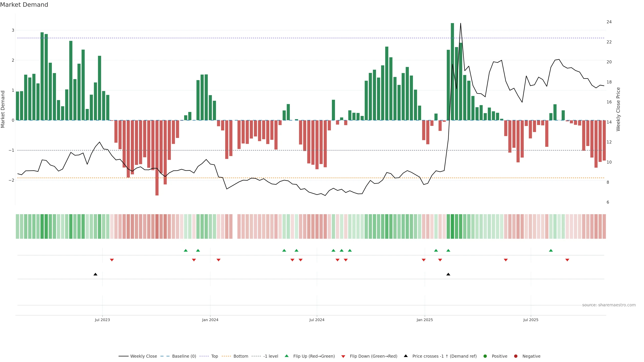Click the last green flip-up triangle marker
This screenshot has height=362, width=644.
(x=551, y=251)
